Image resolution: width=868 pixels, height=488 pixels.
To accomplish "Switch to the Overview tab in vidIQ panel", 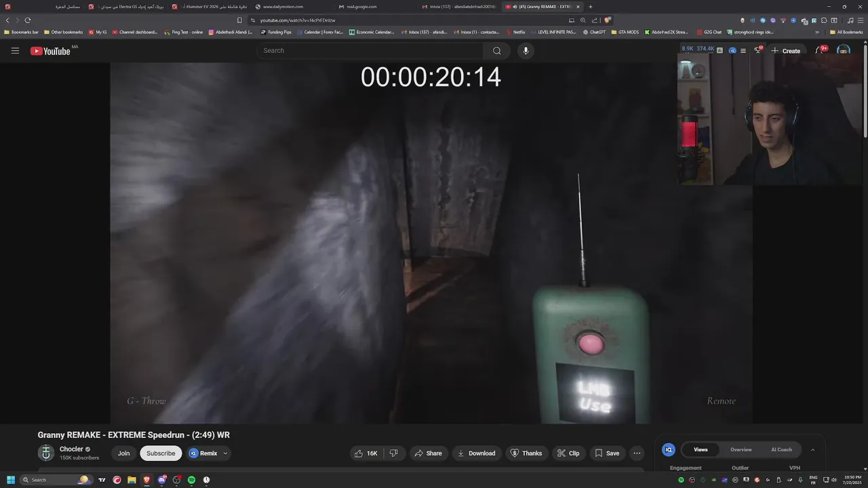I will (x=741, y=449).
